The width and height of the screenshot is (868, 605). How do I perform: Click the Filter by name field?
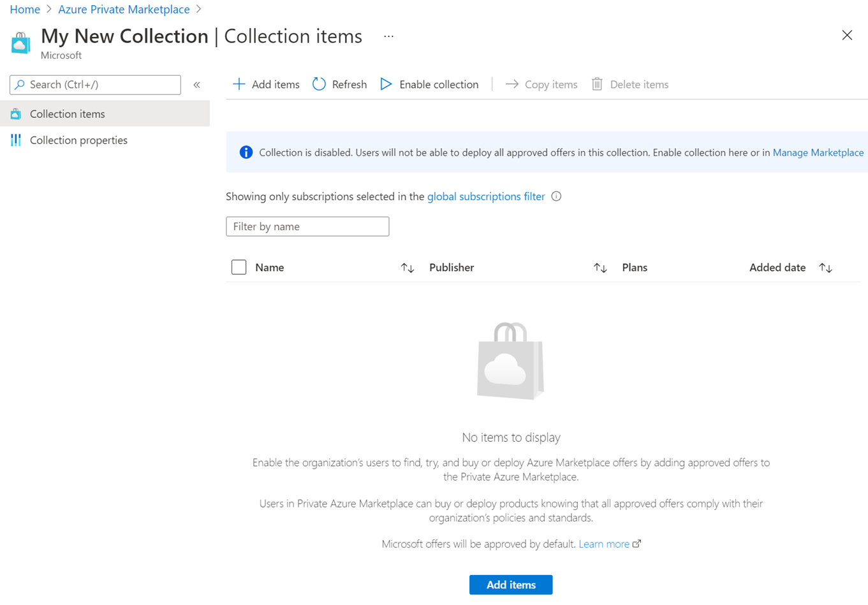coord(307,226)
